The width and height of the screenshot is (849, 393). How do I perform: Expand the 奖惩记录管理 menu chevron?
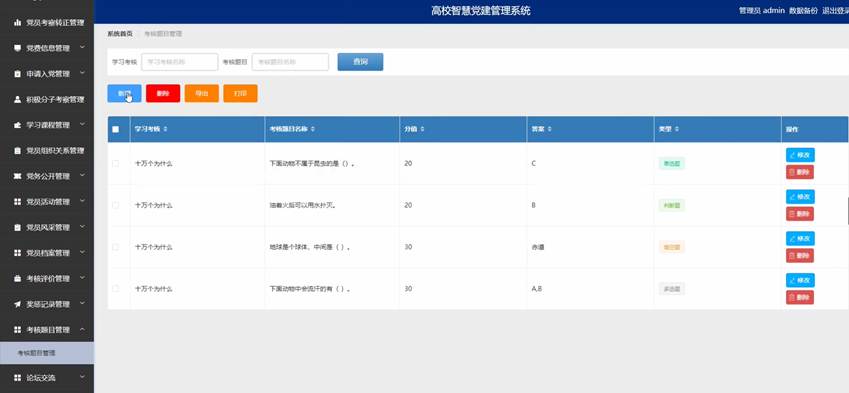point(82,304)
